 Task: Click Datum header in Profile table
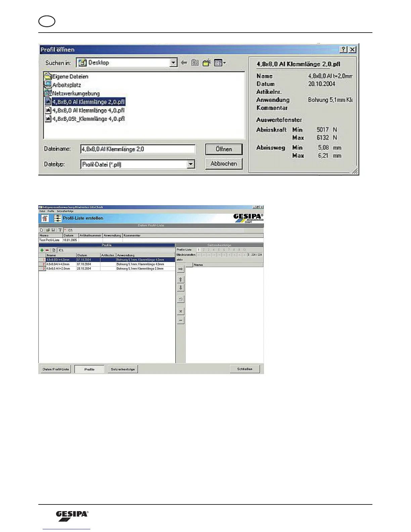[88, 255]
